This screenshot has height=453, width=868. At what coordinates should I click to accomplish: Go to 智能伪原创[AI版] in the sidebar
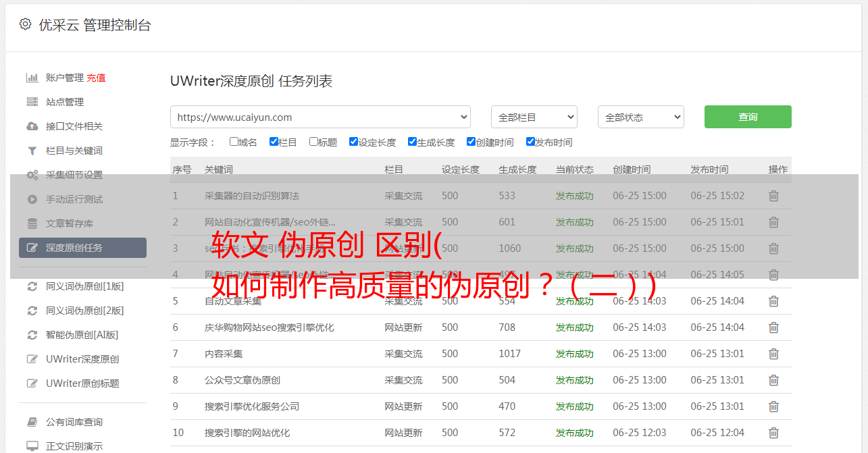82,335
